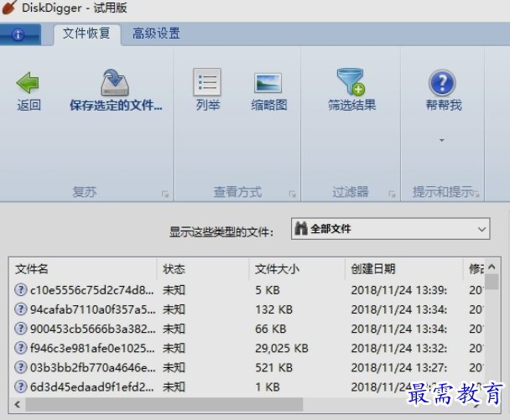510x420 pixels.
Task: Click unknown-file icon for 900453cb5666b3a382
Action: click(21, 329)
